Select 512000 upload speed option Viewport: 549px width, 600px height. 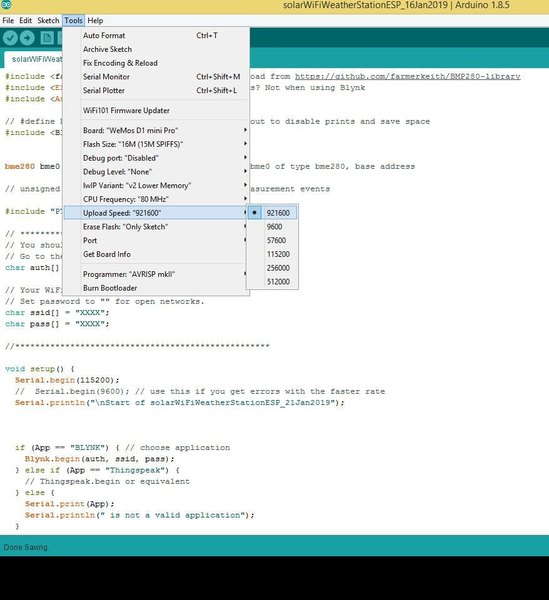point(272,282)
